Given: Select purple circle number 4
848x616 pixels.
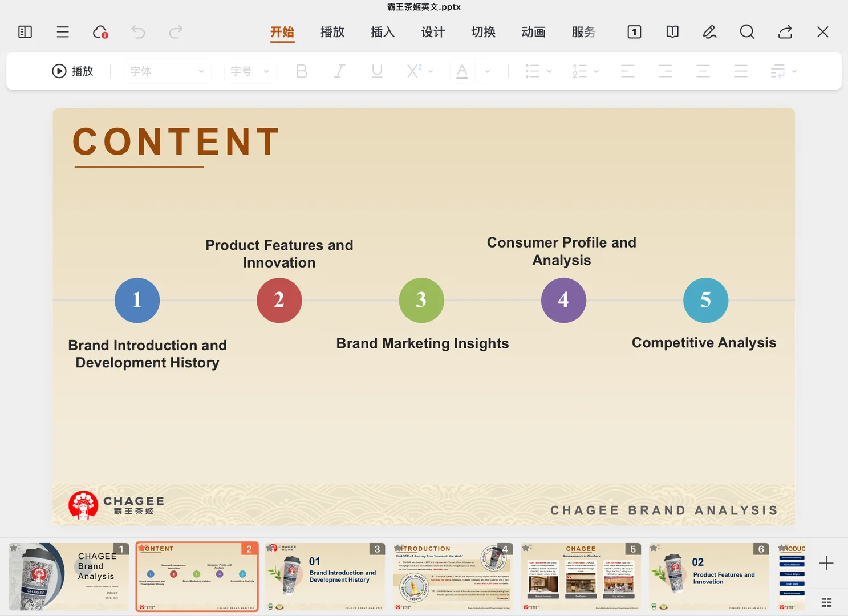Looking at the screenshot, I should pyautogui.click(x=563, y=300).
